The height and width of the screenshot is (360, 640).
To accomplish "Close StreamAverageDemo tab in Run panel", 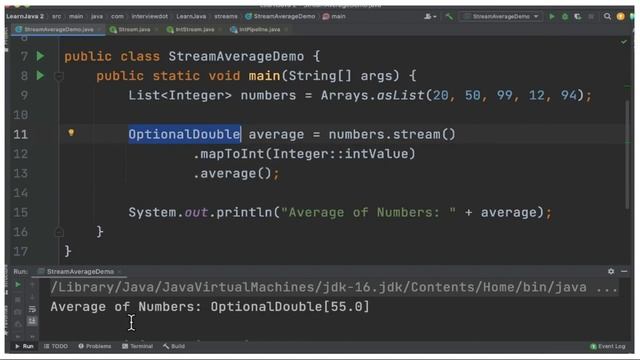I will tap(119, 271).
